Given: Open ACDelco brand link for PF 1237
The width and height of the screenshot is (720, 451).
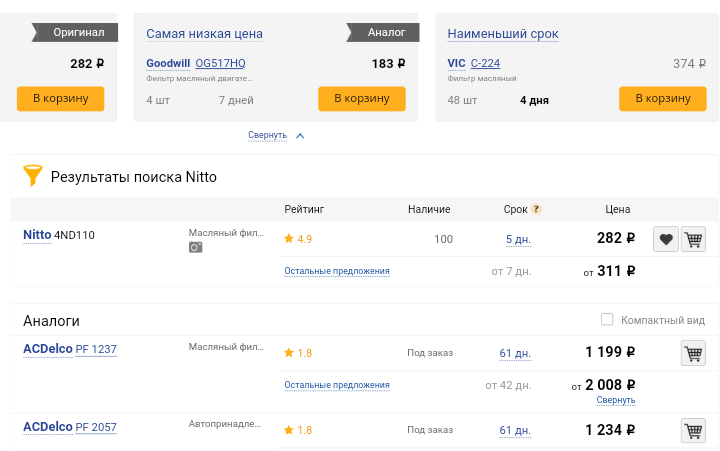Looking at the screenshot, I should coord(48,349).
